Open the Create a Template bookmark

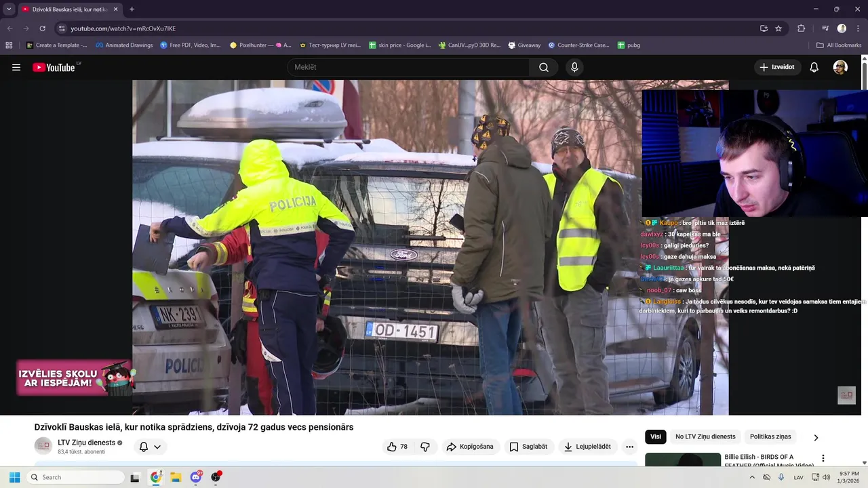click(x=56, y=45)
